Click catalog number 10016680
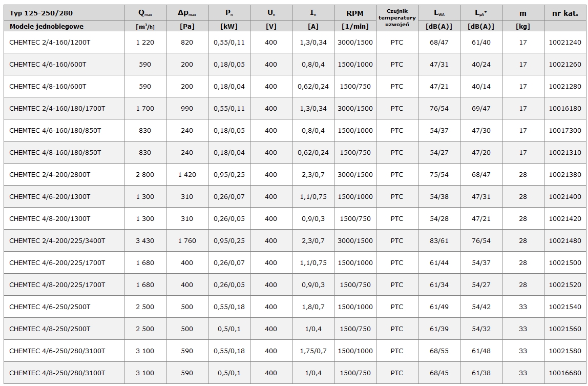The width and height of the screenshot is (588, 386). pyautogui.click(x=564, y=373)
